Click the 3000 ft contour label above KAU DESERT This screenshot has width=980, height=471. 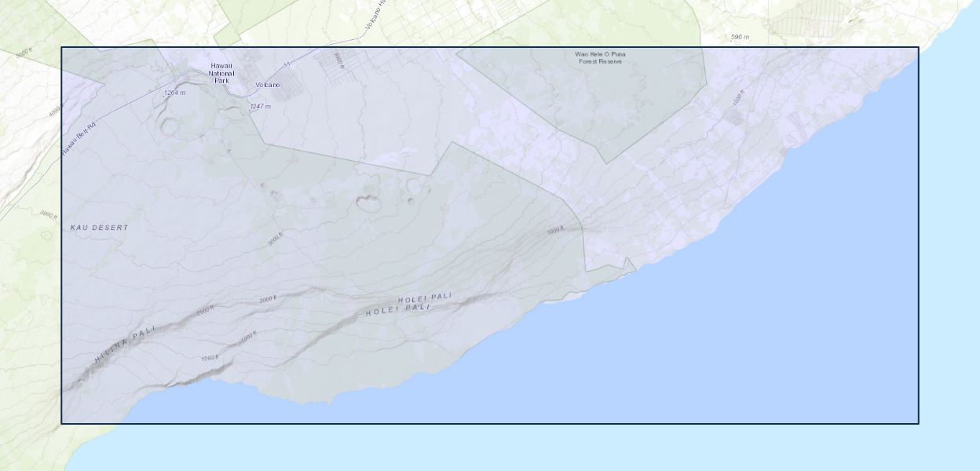(x=49, y=213)
